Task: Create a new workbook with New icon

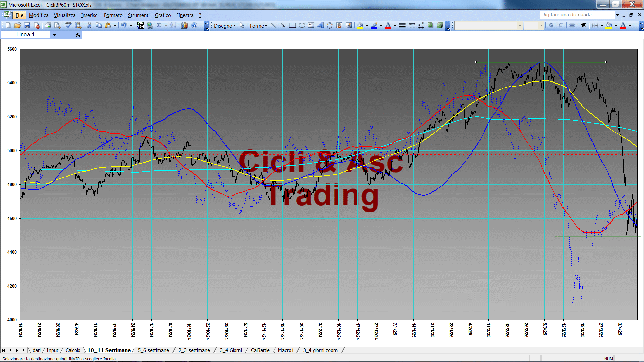Action: pos(8,25)
